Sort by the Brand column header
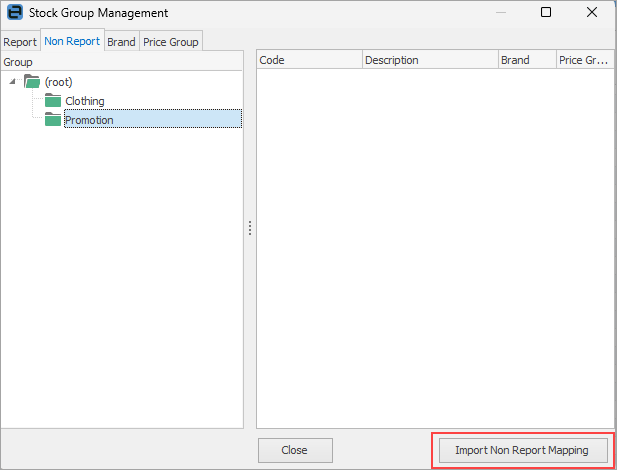617x470 pixels. click(x=527, y=60)
